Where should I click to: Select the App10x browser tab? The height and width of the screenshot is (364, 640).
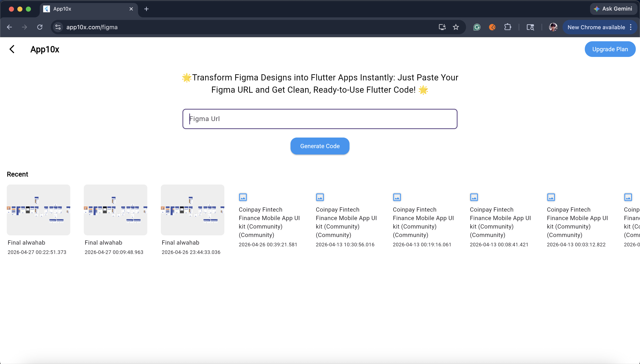[89, 9]
